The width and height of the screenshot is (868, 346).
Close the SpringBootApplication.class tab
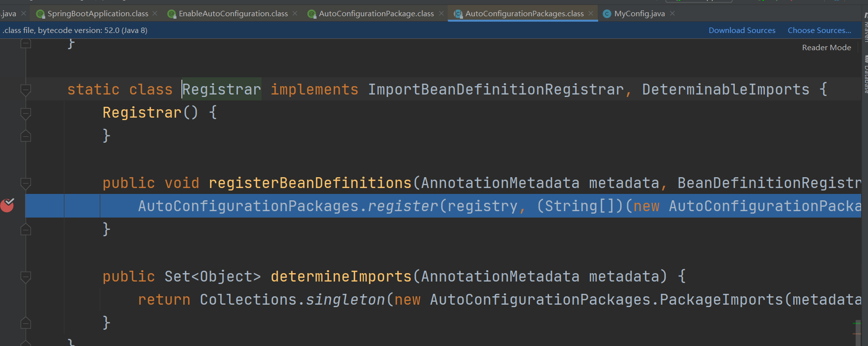click(155, 13)
